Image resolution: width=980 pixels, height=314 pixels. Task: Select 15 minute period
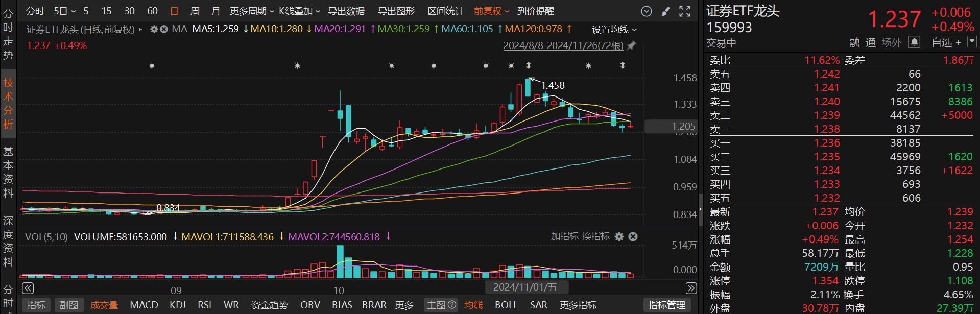tap(106, 11)
